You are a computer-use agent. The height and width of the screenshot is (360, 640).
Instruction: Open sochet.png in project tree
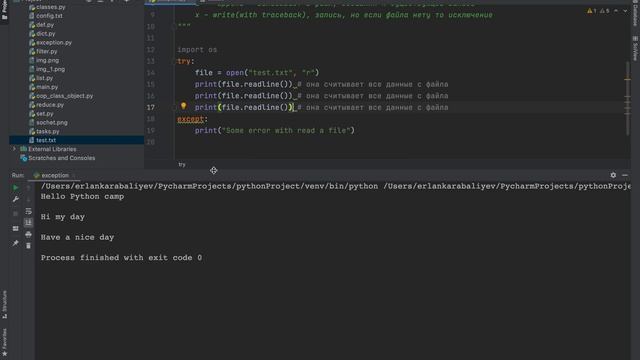51,122
